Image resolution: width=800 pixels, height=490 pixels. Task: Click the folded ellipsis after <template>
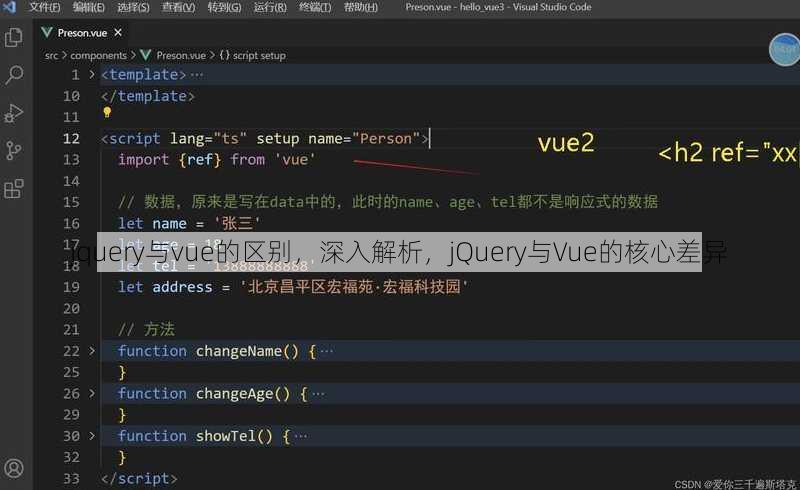point(197,75)
